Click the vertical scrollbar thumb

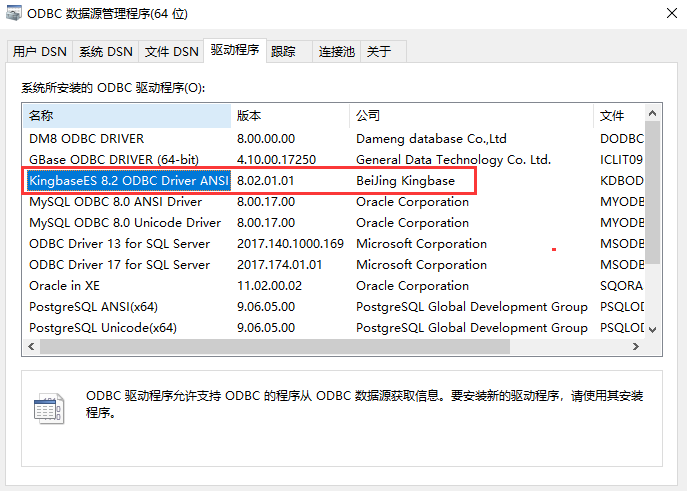click(652, 193)
